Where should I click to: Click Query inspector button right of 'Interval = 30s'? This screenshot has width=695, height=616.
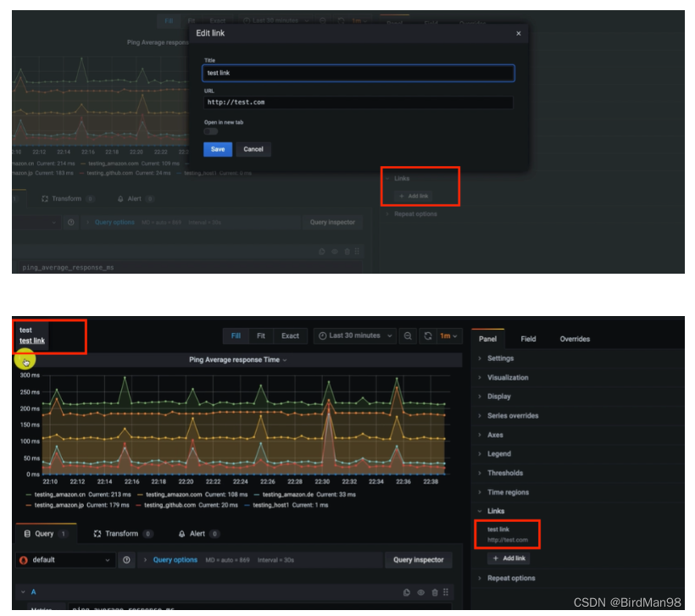pos(418,560)
